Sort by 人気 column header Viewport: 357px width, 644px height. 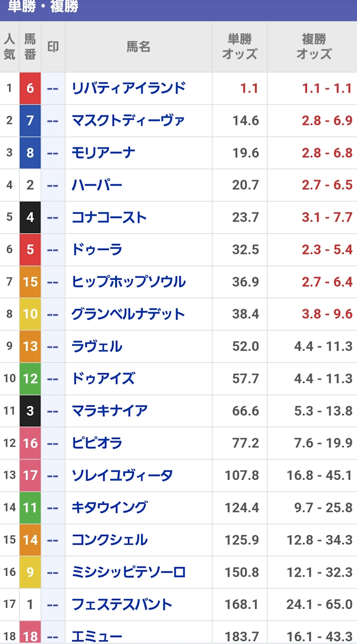[9, 47]
